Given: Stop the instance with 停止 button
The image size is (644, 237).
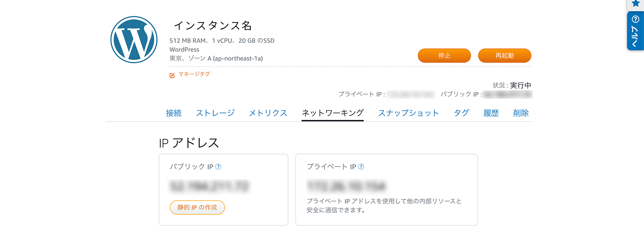Looking at the screenshot, I should pyautogui.click(x=444, y=56).
